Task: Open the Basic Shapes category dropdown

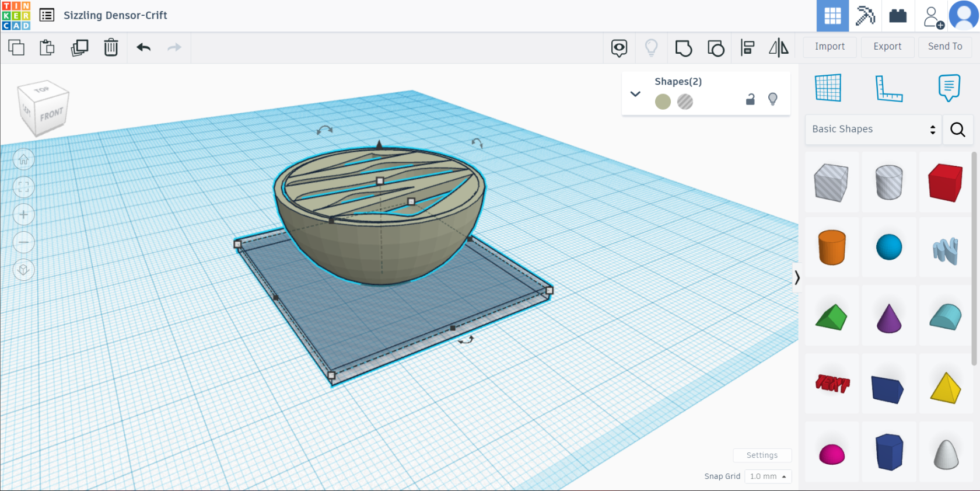Action: (873, 129)
